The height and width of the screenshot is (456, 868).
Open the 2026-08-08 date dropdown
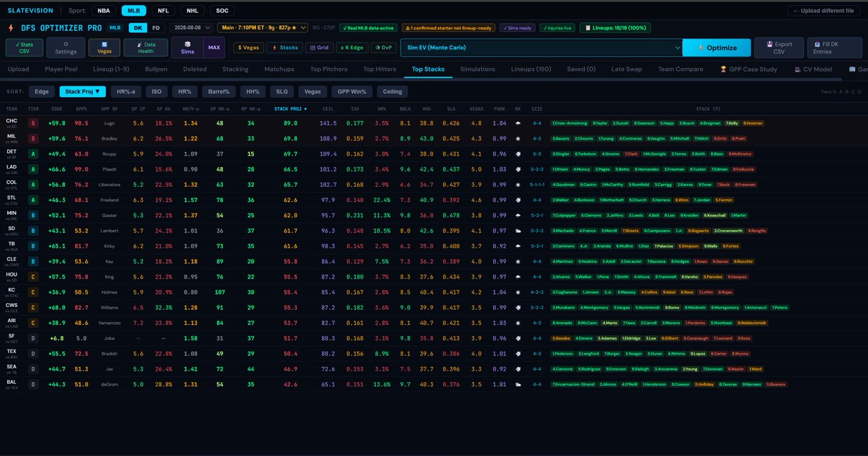click(x=192, y=28)
